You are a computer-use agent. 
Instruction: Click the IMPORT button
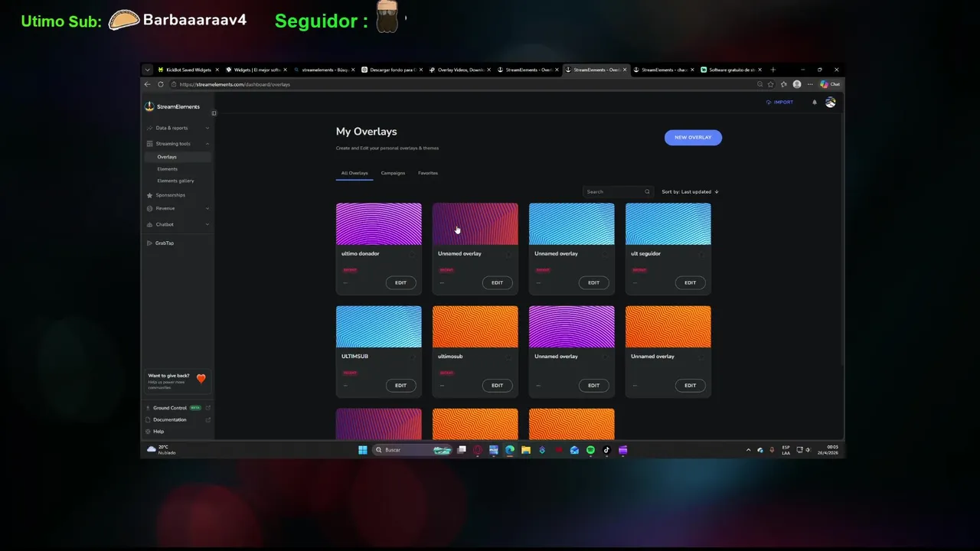click(779, 102)
